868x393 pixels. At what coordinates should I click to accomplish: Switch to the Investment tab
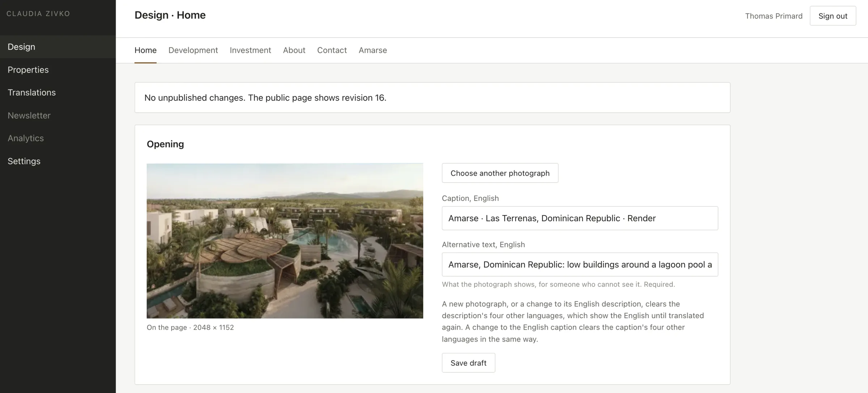pos(250,50)
